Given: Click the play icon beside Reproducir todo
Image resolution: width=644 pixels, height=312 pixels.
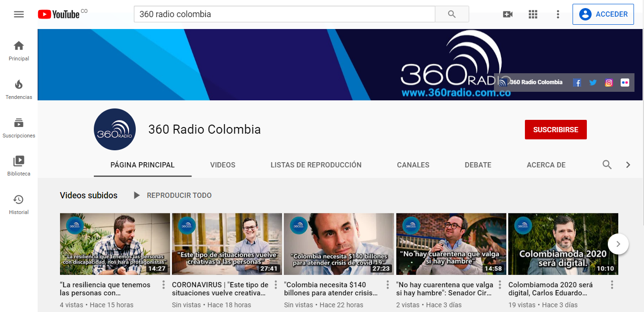Looking at the screenshot, I should click(x=137, y=195).
